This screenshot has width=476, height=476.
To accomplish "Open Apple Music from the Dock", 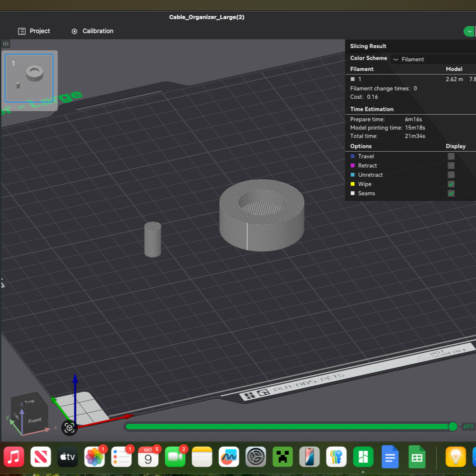I will coord(14,457).
